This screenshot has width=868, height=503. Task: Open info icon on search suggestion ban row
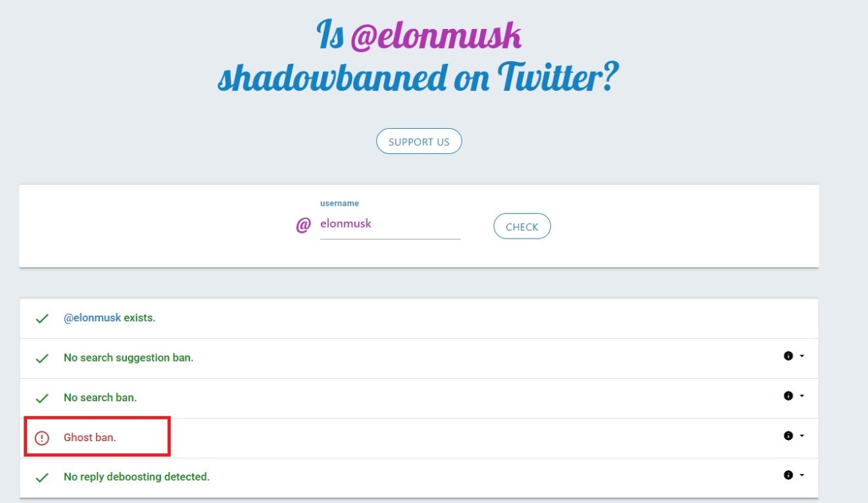pyautogui.click(x=788, y=356)
